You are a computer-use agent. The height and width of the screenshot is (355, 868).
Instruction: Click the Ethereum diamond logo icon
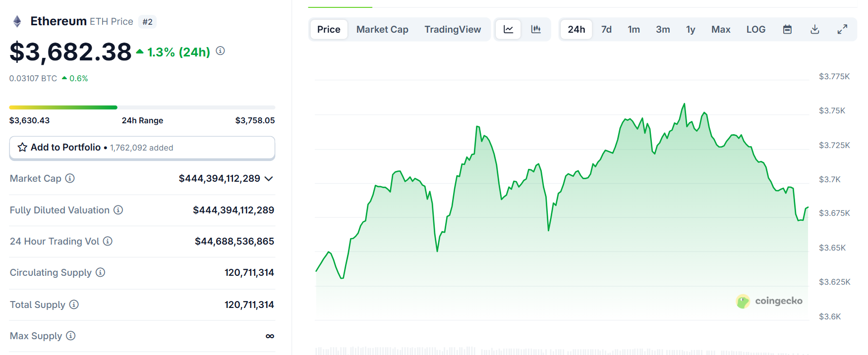pos(17,21)
